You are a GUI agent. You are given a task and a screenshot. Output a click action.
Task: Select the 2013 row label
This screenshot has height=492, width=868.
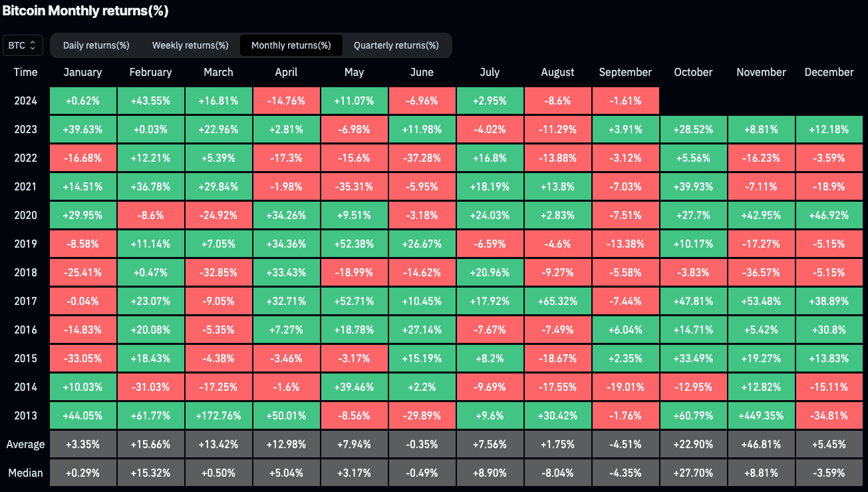25,415
